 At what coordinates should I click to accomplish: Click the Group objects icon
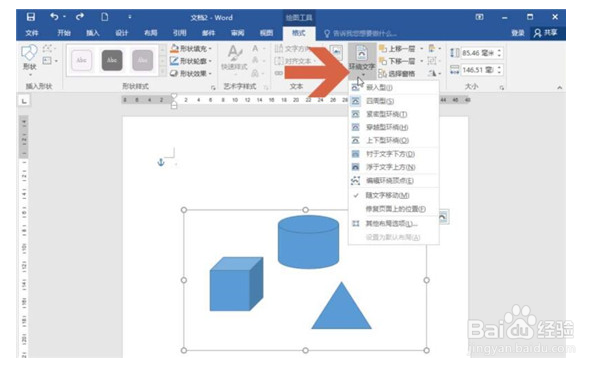point(432,61)
